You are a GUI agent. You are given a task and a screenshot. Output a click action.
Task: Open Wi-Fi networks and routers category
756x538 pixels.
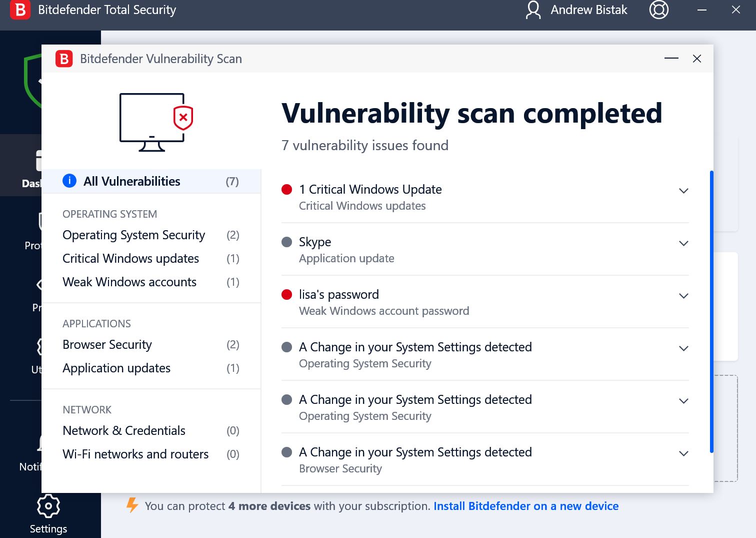151,454
